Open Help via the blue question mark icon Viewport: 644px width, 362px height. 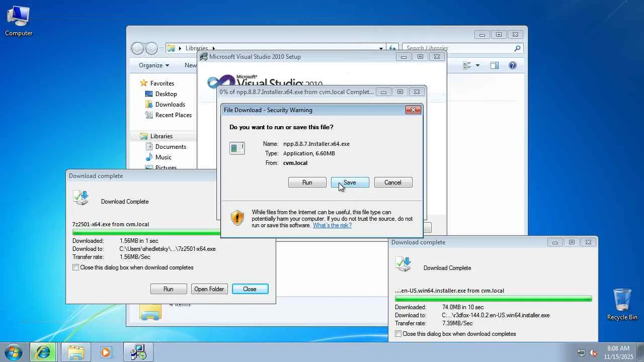[x=512, y=65]
